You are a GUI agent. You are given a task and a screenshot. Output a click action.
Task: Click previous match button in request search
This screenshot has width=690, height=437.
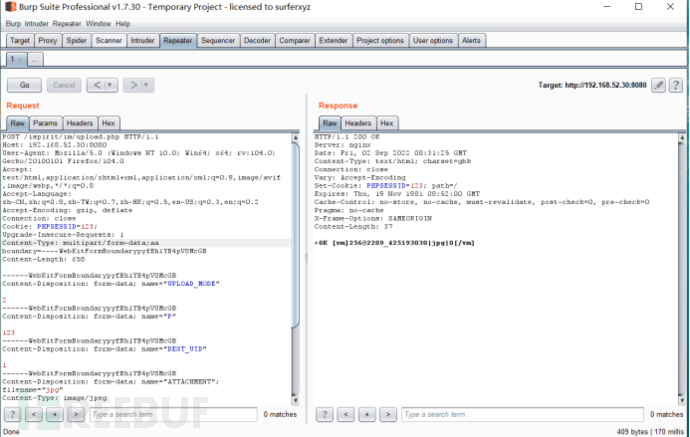pyautogui.click(x=32, y=413)
